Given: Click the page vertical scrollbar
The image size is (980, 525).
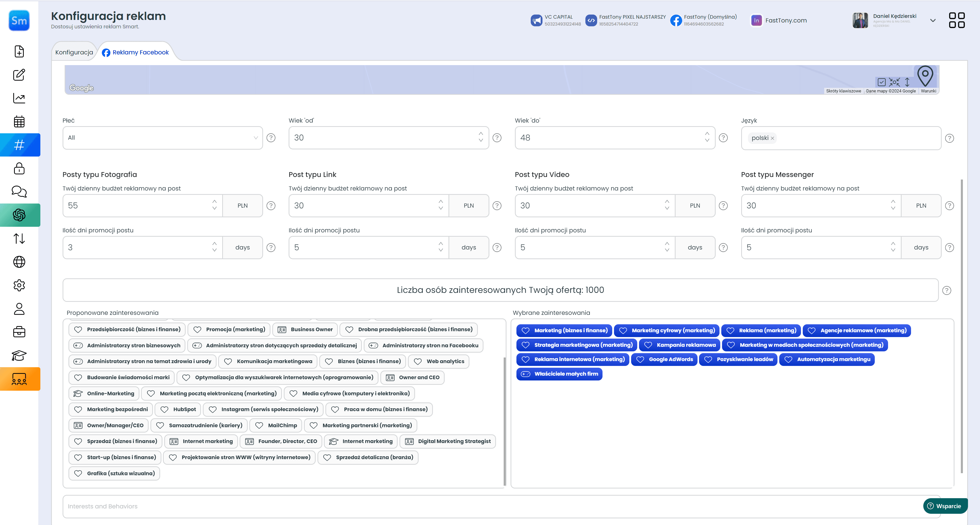Looking at the screenshot, I should [962, 326].
